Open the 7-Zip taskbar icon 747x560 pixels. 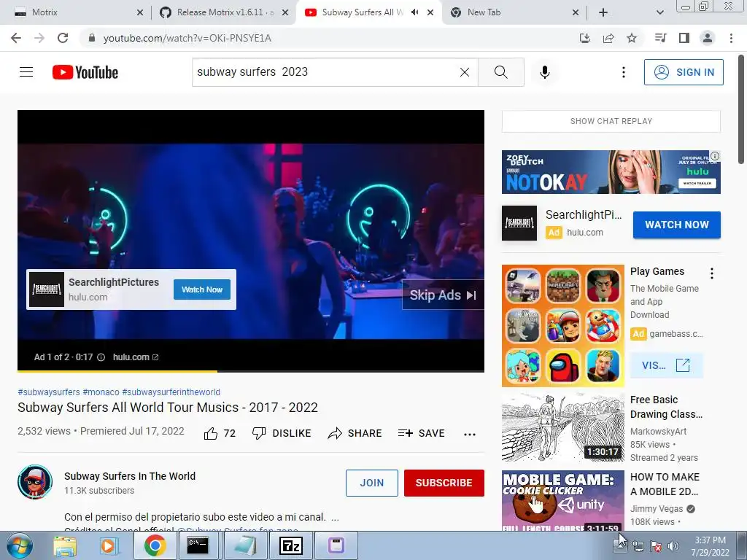(291, 545)
